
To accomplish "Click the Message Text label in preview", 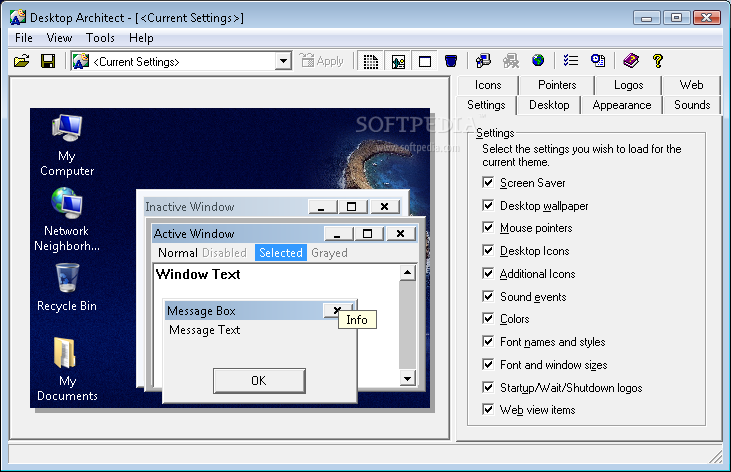I will pyautogui.click(x=204, y=330).
